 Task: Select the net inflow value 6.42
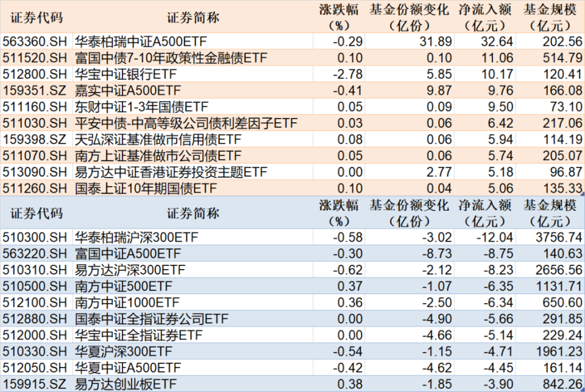[x=500, y=123]
